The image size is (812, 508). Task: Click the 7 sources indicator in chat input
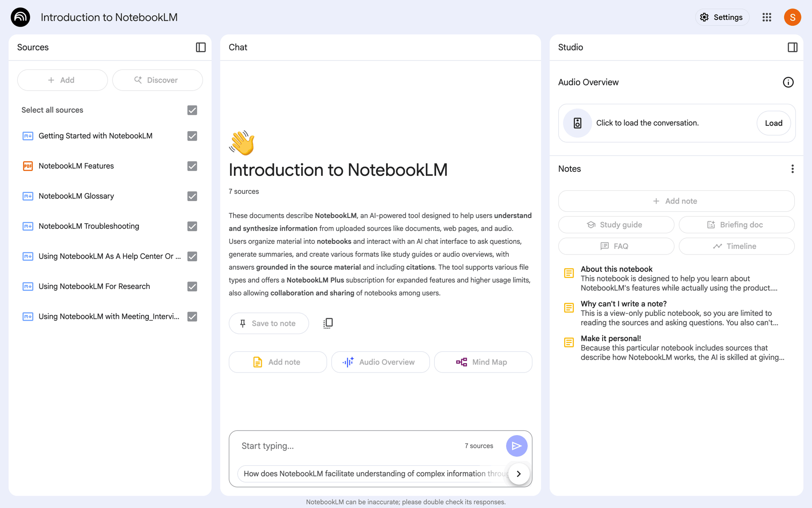(479, 446)
